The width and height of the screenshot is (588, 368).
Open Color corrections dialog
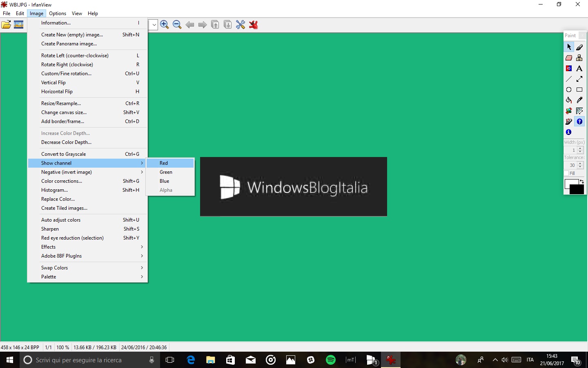[x=87, y=181]
